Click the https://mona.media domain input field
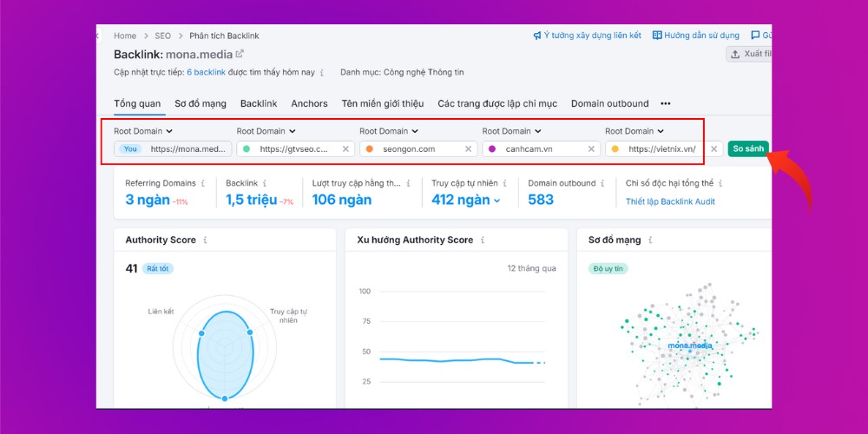The width and height of the screenshot is (868, 434). pos(174,149)
